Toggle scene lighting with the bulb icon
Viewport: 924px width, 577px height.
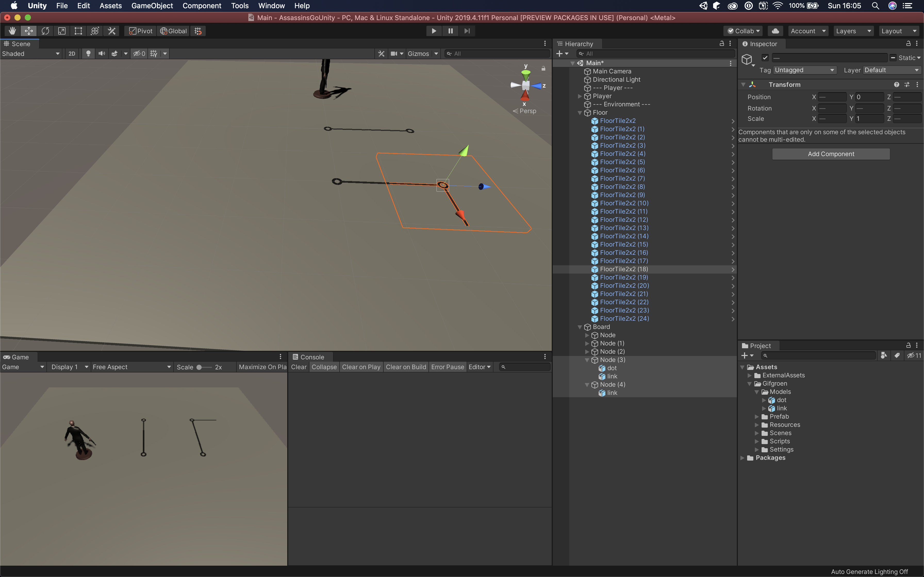[88, 53]
